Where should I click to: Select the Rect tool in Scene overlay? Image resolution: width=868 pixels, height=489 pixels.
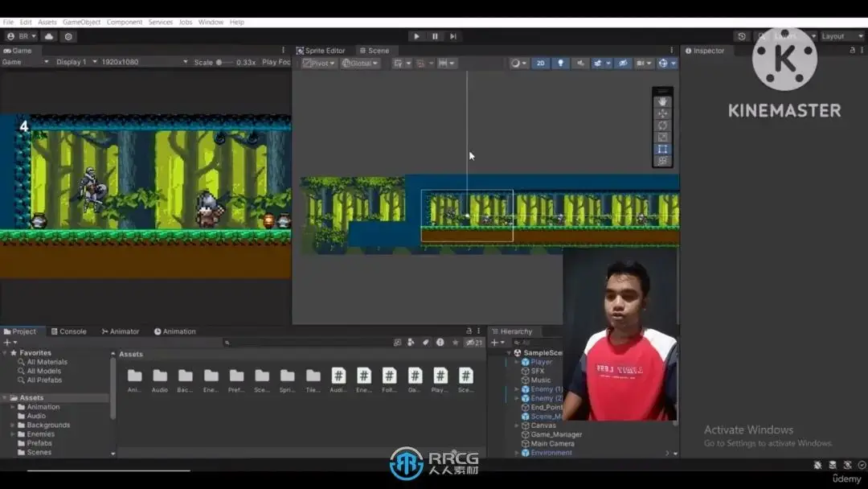662,150
